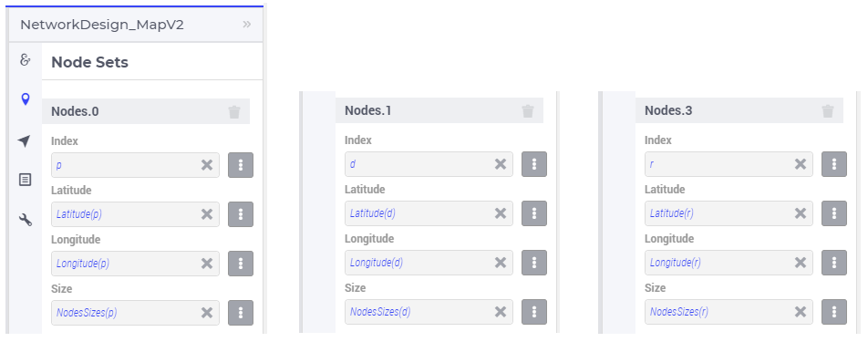868x342 pixels.
Task: Open the wrench settings sidebar tab
Action: (25, 220)
